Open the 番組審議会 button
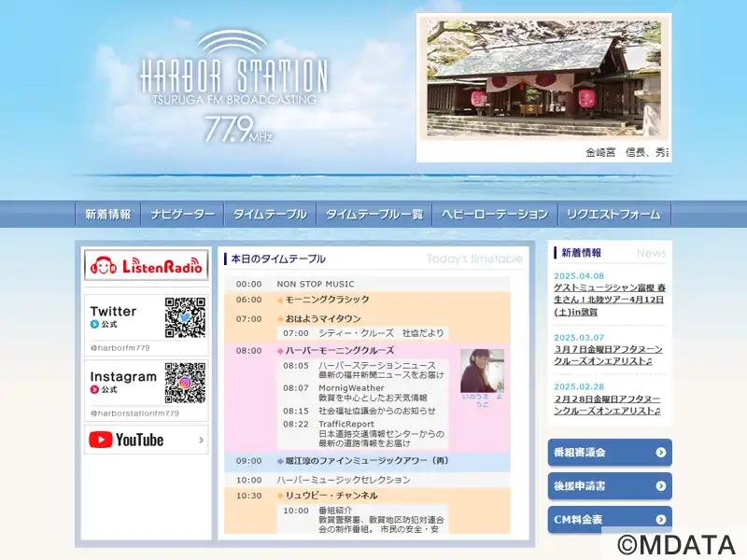 tap(610, 453)
